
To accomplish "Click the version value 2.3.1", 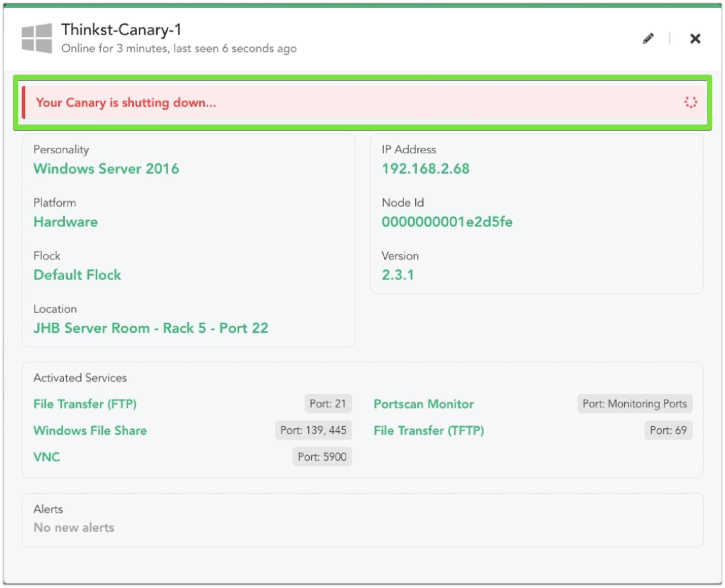I will coord(398,275).
